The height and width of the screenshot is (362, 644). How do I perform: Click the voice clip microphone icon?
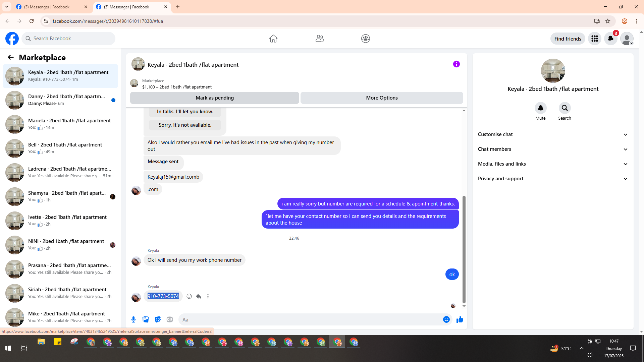133,319
